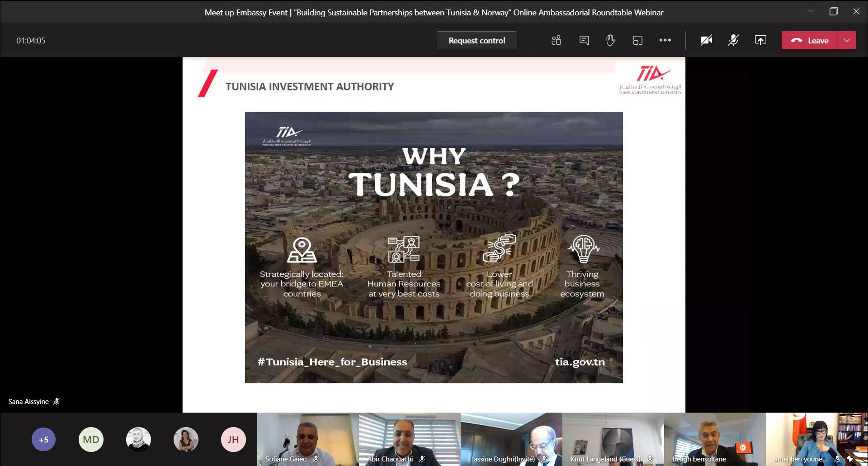868x466 pixels.
Task: Click the Talented Human Resources icon
Action: (404, 249)
